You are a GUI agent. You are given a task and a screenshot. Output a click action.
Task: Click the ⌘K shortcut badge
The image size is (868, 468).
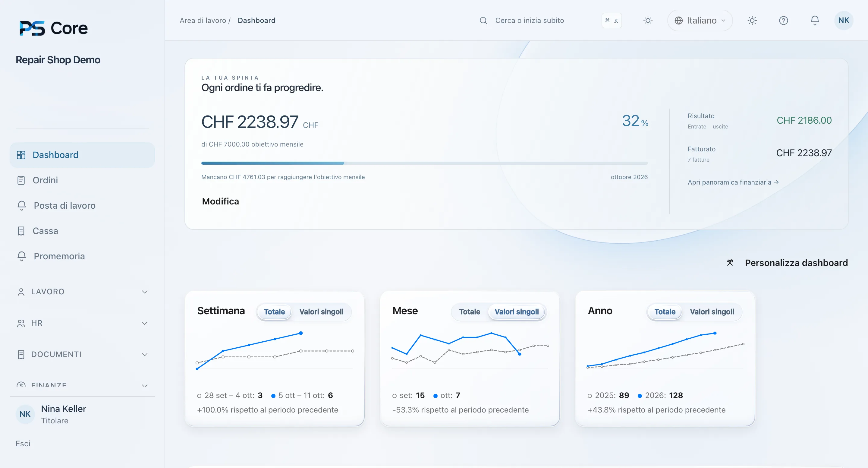tap(612, 21)
